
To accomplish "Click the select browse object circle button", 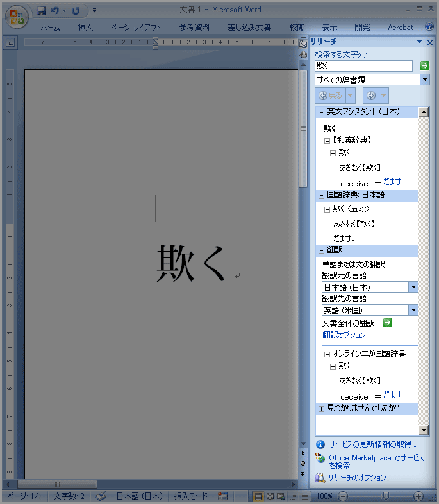I will [x=302, y=464].
